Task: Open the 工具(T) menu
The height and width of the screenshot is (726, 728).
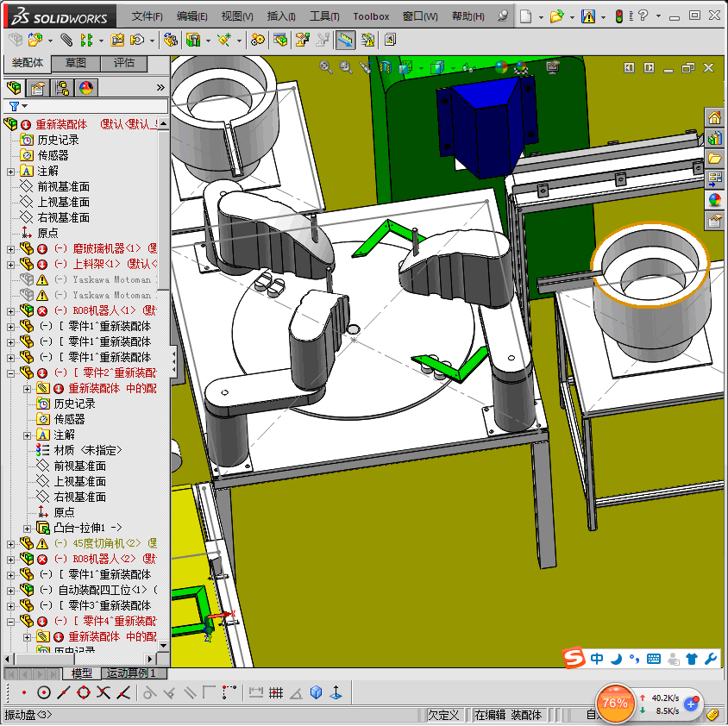Action: (324, 16)
